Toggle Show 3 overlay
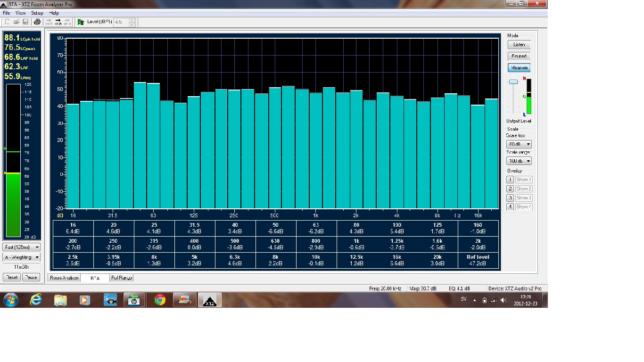This screenshot has width=644, height=362. click(x=523, y=198)
